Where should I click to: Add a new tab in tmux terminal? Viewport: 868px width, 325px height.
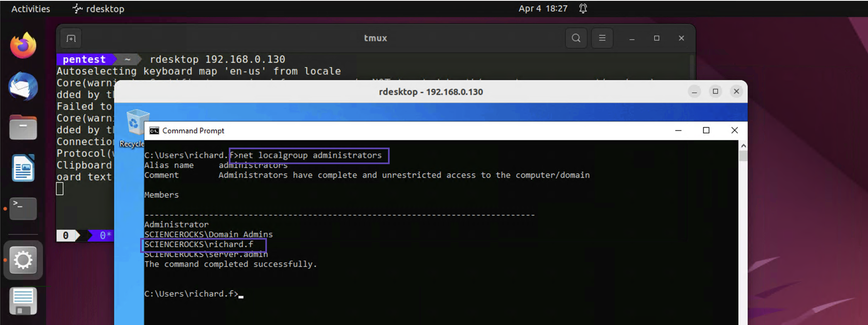[71, 39]
